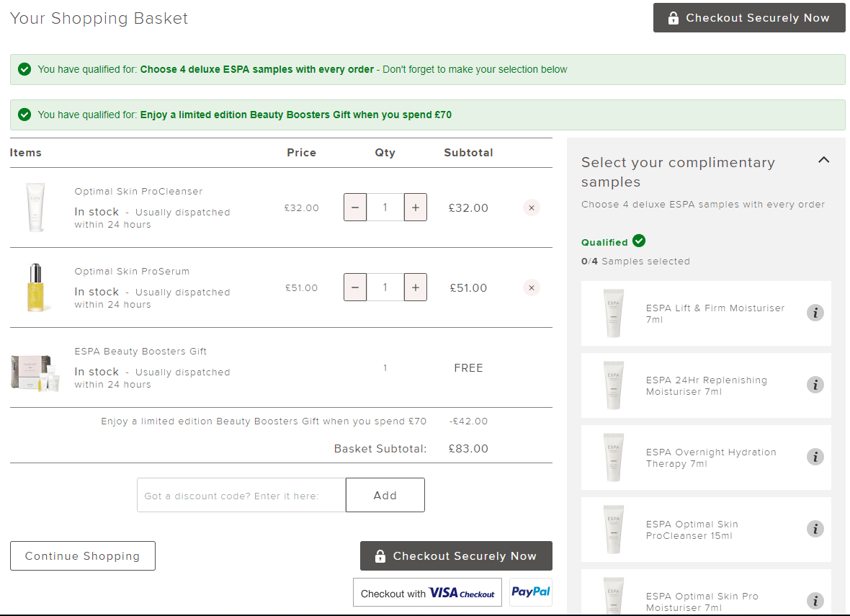Image resolution: width=850 pixels, height=616 pixels.
Task: Open the ESPA Beauty Boosters Gift link
Action: click(x=140, y=352)
